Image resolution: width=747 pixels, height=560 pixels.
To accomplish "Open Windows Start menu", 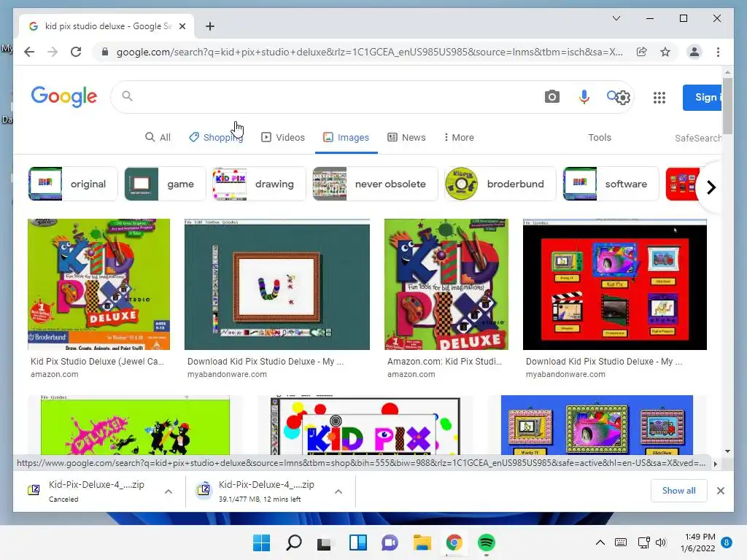I will (261, 542).
